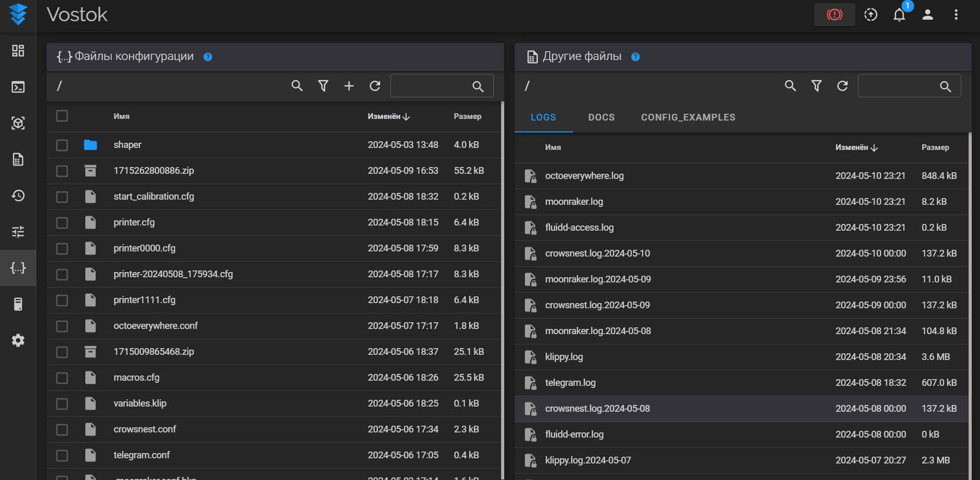Image resolution: width=980 pixels, height=480 pixels.
Task: Open the user account menu
Action: coord(928,14)
